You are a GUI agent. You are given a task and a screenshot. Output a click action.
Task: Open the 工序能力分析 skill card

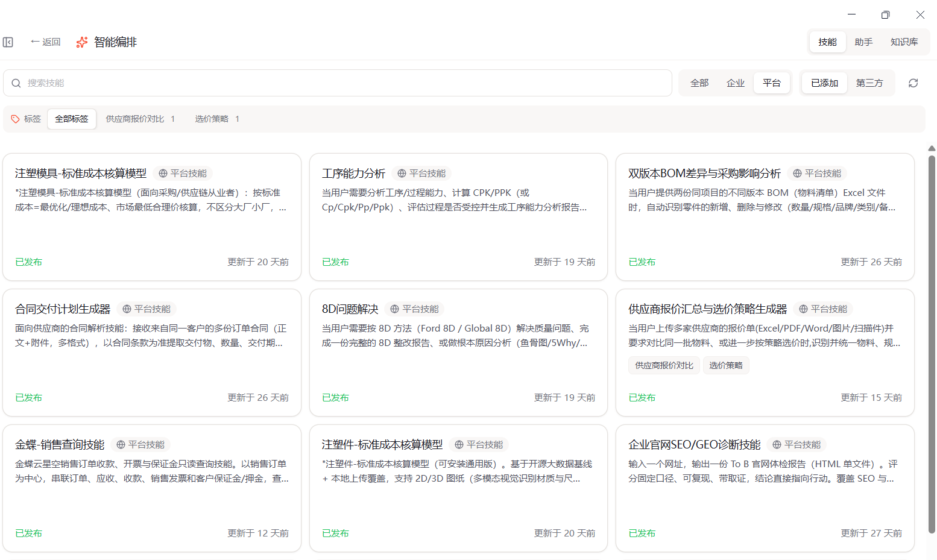458,217
